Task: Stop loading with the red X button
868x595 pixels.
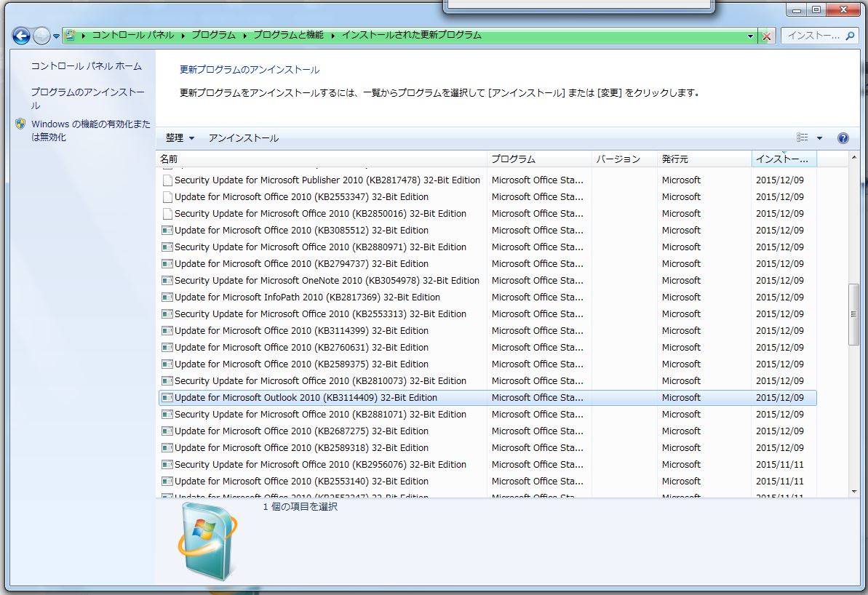Action: [x=767, y=36]
